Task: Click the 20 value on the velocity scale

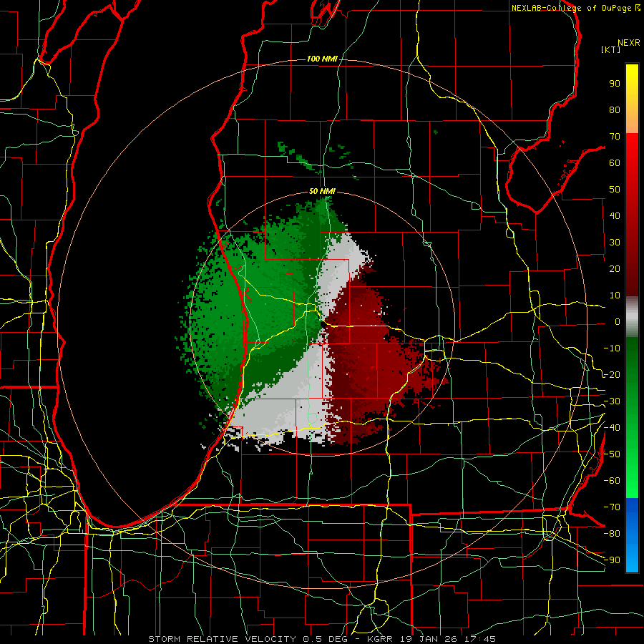Action: [x=615, y=269]
